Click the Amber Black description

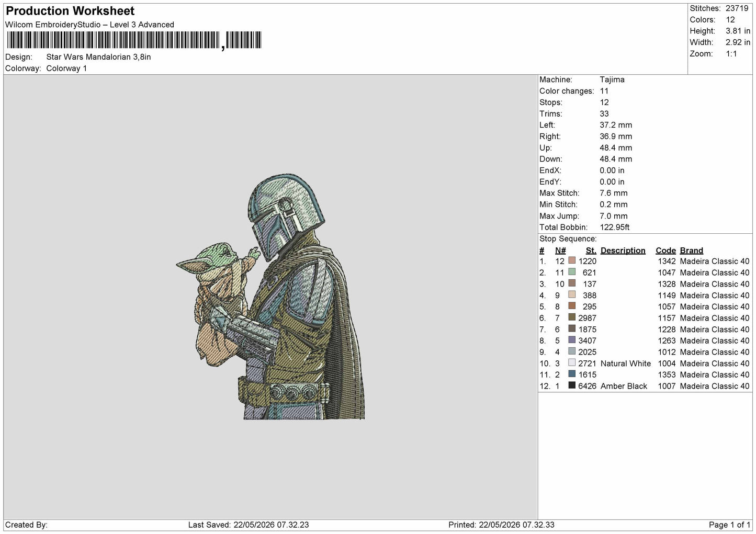tap(624, 386)
